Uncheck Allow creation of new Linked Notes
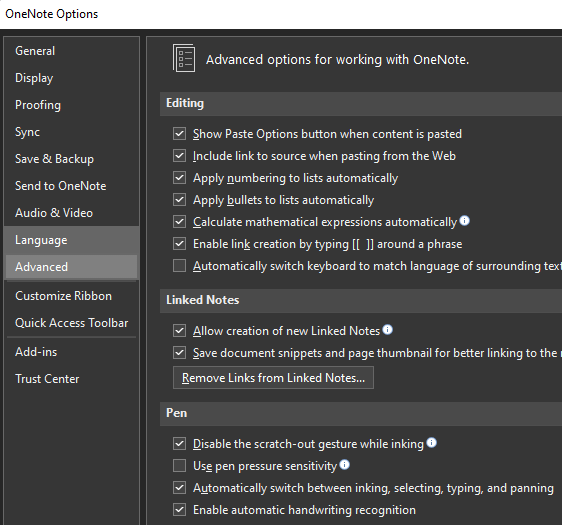 (179, 330)
